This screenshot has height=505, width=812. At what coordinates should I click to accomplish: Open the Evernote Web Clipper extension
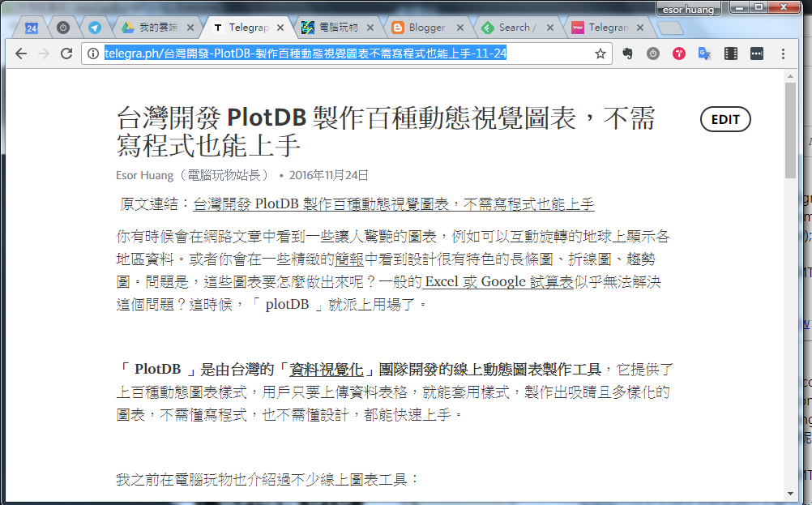coord(628,53)
